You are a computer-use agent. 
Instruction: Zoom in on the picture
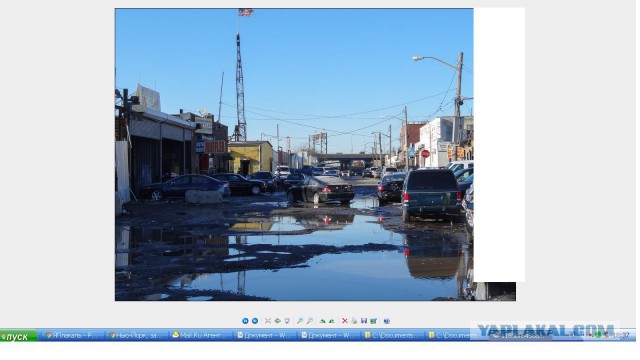[x=300, y=321]
